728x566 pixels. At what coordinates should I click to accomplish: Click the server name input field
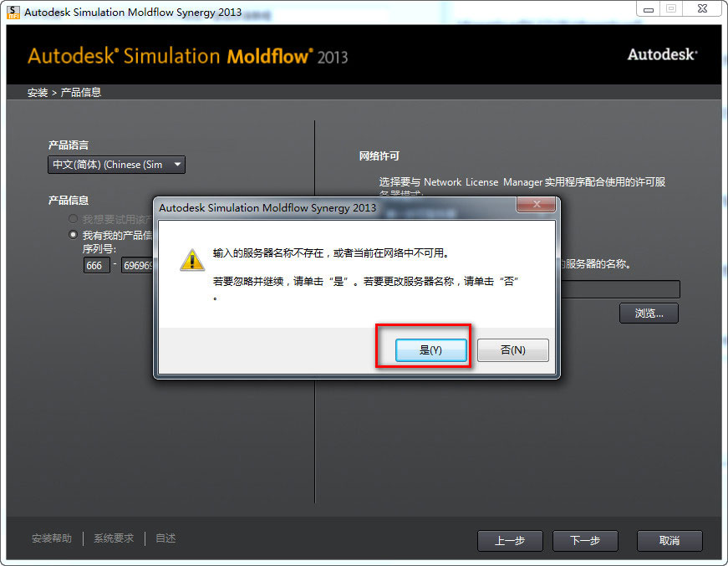click(x=620, y=289)
